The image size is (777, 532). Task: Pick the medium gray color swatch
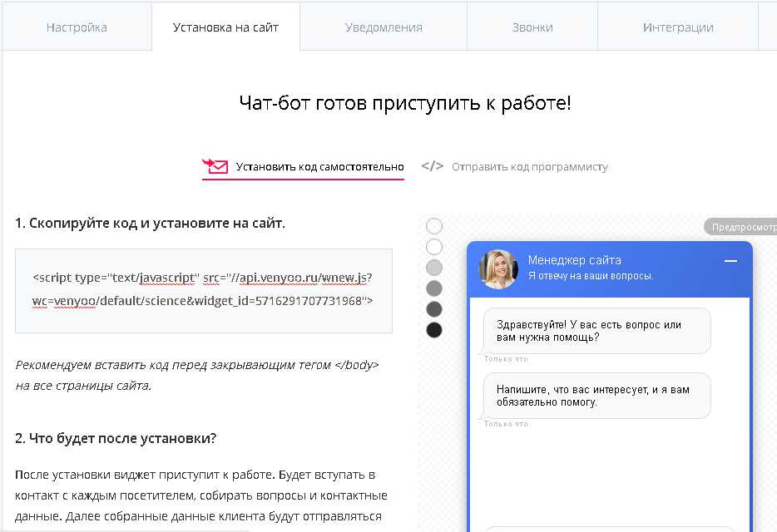click(434, 288)
